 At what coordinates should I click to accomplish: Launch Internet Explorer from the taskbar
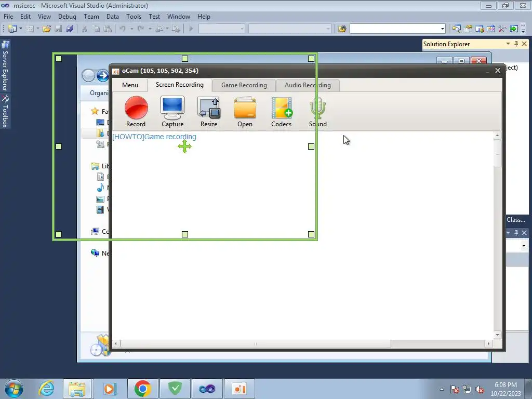(46, 389)
